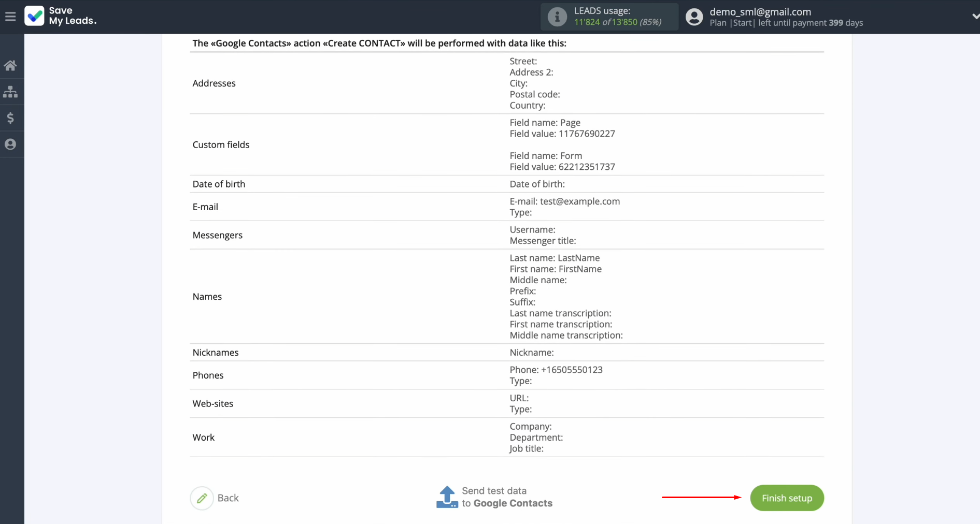Image resolution: width=980 pixels, height=524 pixels.
Task: Click the user avatar icon
Action: (x=694, y=17)
